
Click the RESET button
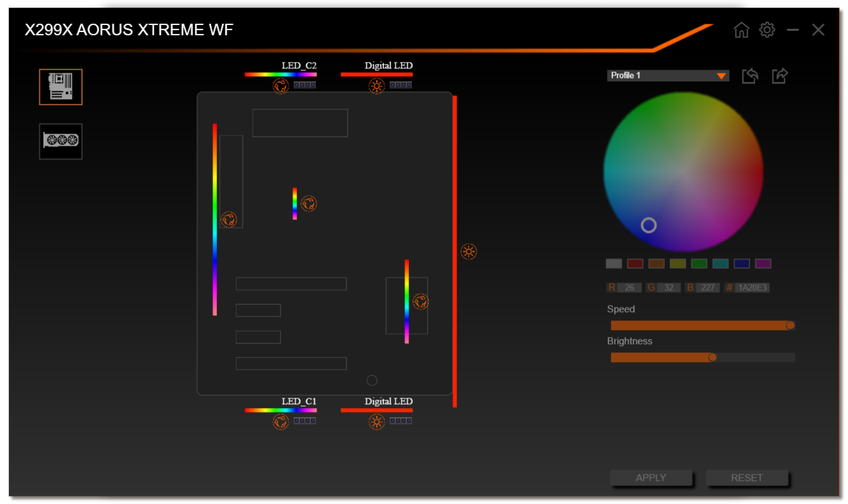[747, 478]
